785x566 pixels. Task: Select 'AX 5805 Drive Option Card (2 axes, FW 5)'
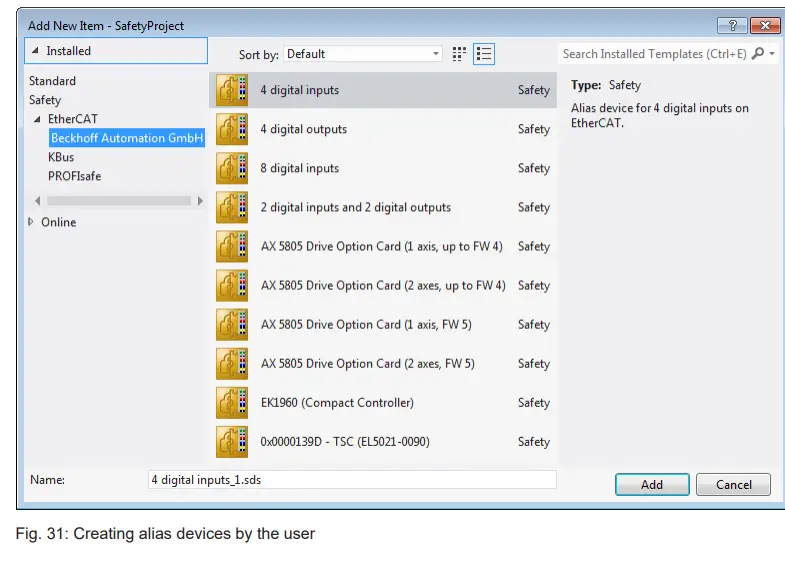(382, 363)
